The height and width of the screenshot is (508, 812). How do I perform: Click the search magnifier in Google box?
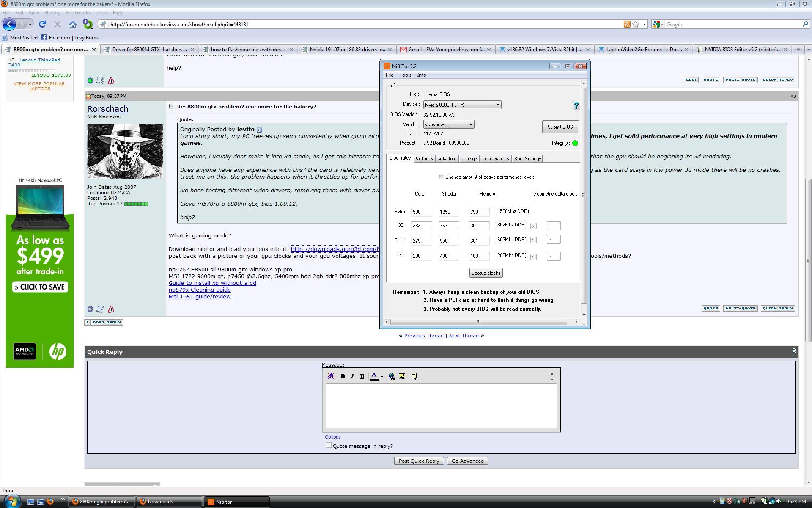coord(805,24)
